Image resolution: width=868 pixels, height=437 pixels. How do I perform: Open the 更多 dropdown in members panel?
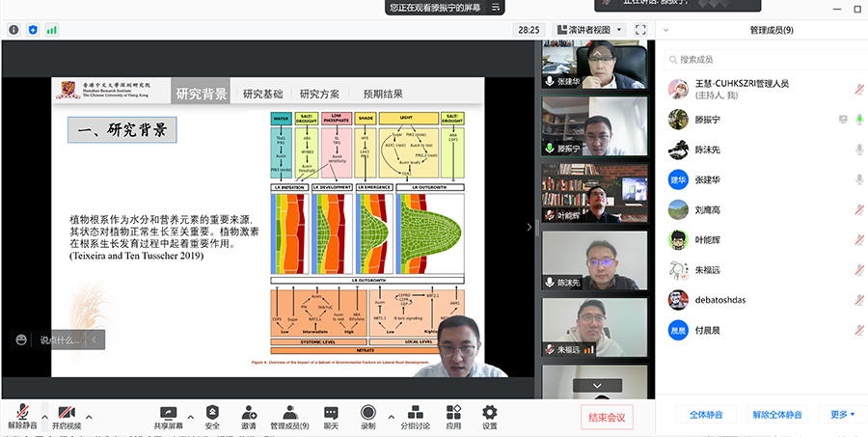click(x=843, y=414)
